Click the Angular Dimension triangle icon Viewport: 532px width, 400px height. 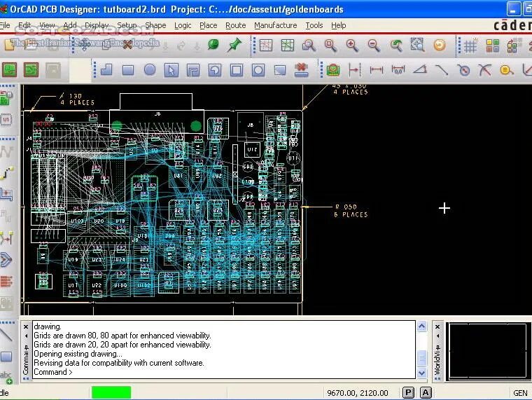coord(420,70)
